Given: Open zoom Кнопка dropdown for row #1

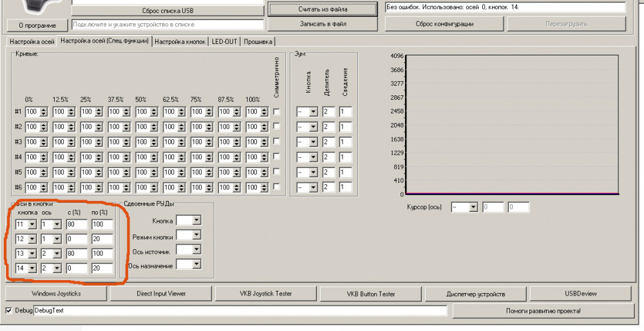Looking at the screenshot, I should coord(313,112).
